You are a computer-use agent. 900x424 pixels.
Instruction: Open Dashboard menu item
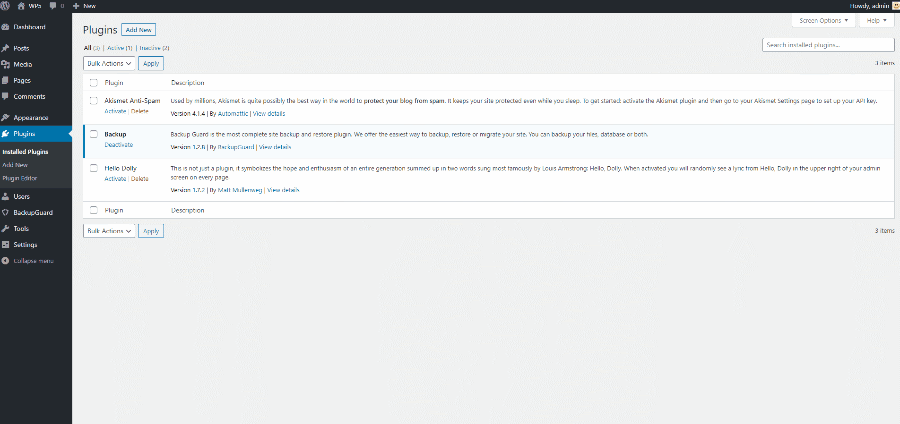click(30, 27)
